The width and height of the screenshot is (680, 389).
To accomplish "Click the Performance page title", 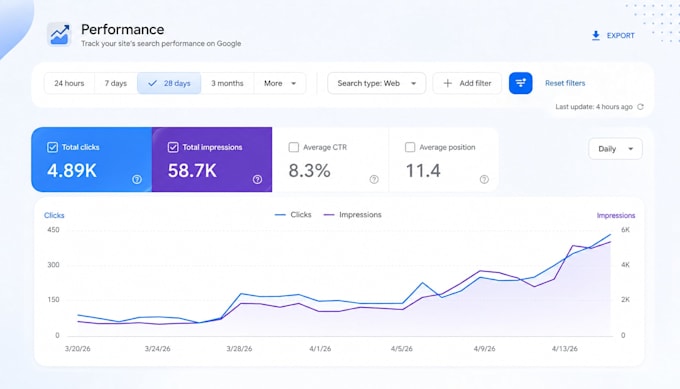I will click(x=123, y=29).
